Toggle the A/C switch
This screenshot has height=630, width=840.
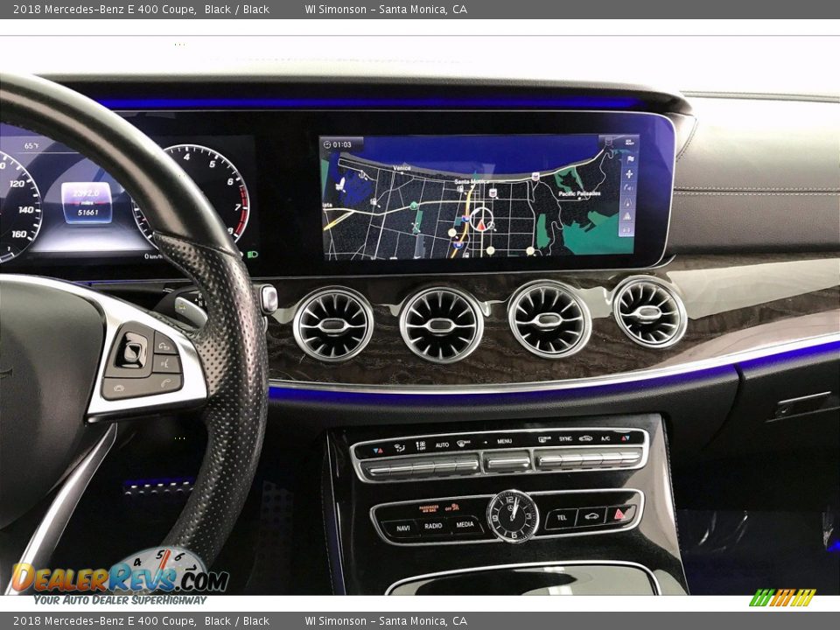[605, 438]
